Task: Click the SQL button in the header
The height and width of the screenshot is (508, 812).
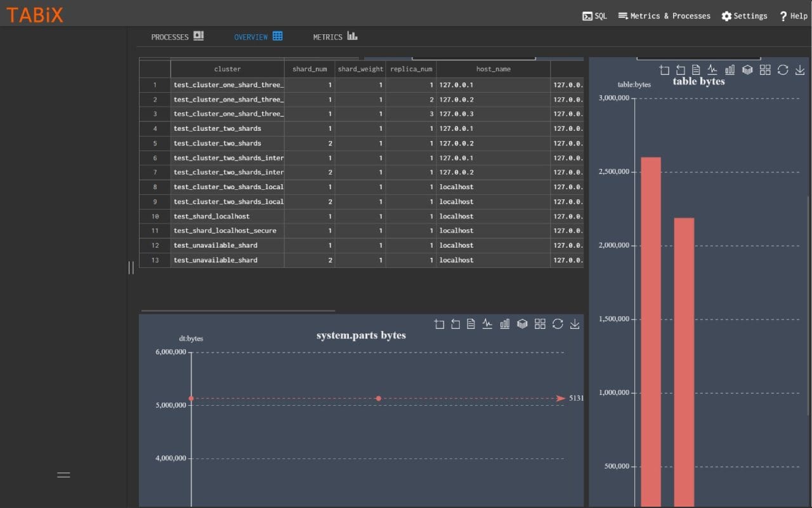Action: click(x=594, y=15)
